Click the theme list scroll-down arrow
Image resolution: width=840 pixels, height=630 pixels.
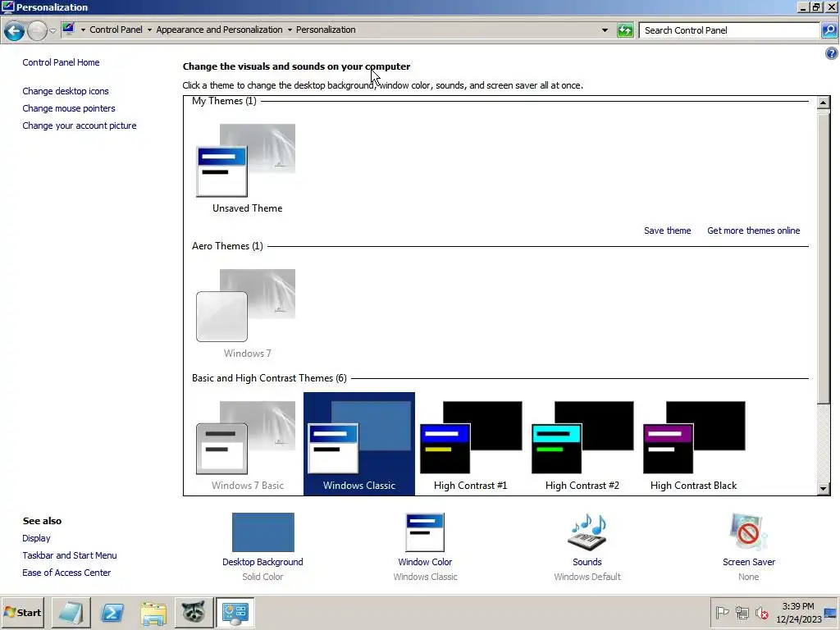click(x=824, y=489)
